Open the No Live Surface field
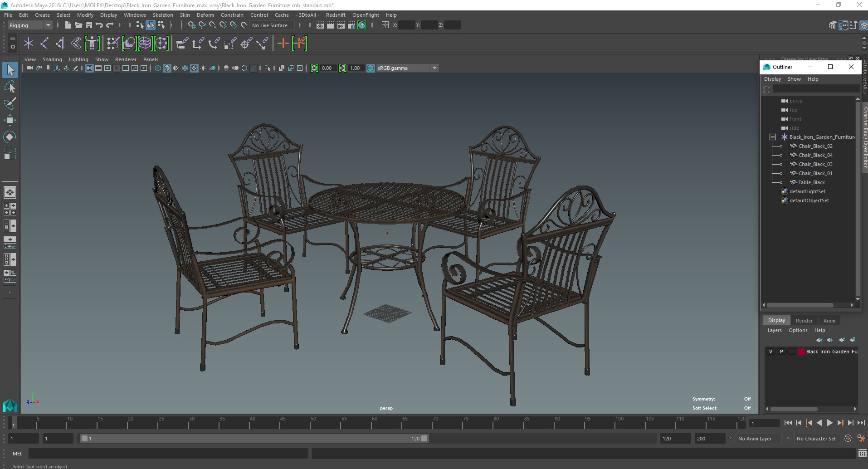Image resolution: width=868 pixels, height=469 pixels. point(272,25)
